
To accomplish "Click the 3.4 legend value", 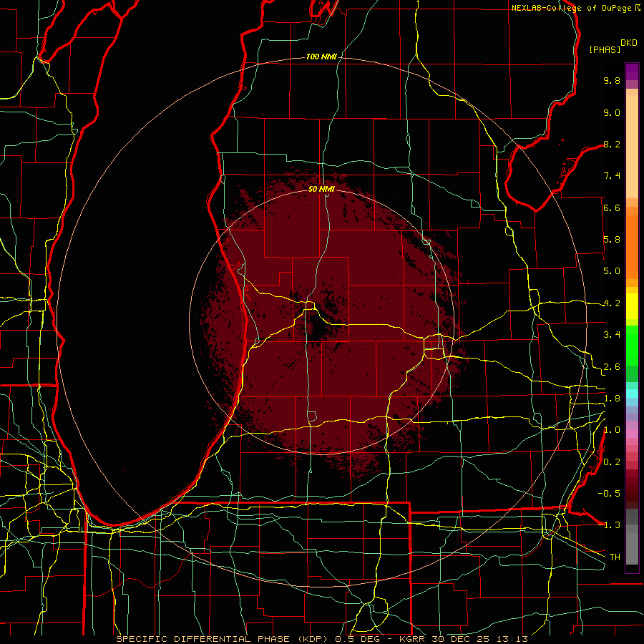I will click(x=612, y=335).
